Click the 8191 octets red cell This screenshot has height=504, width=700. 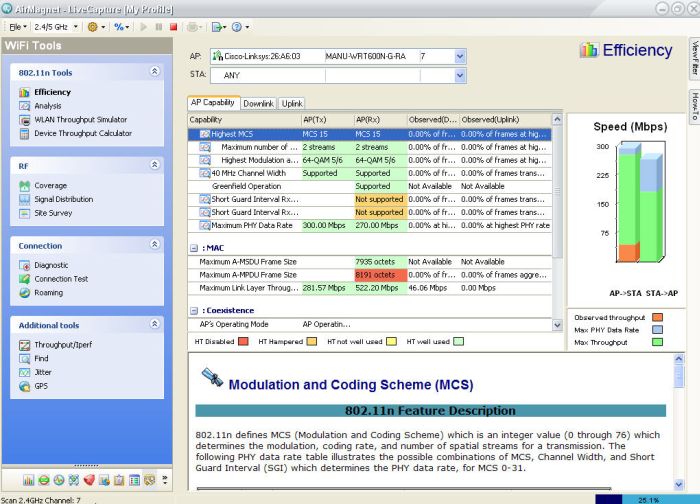[380, 275]
